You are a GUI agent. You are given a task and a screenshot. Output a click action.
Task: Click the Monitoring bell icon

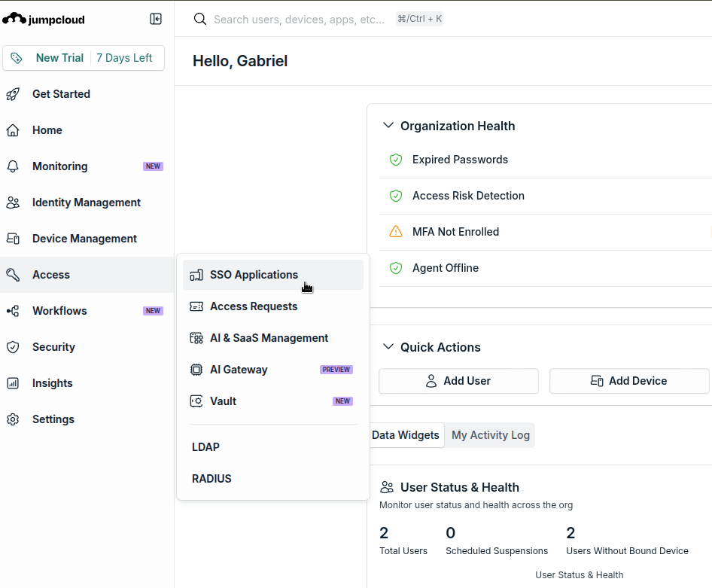13,166
